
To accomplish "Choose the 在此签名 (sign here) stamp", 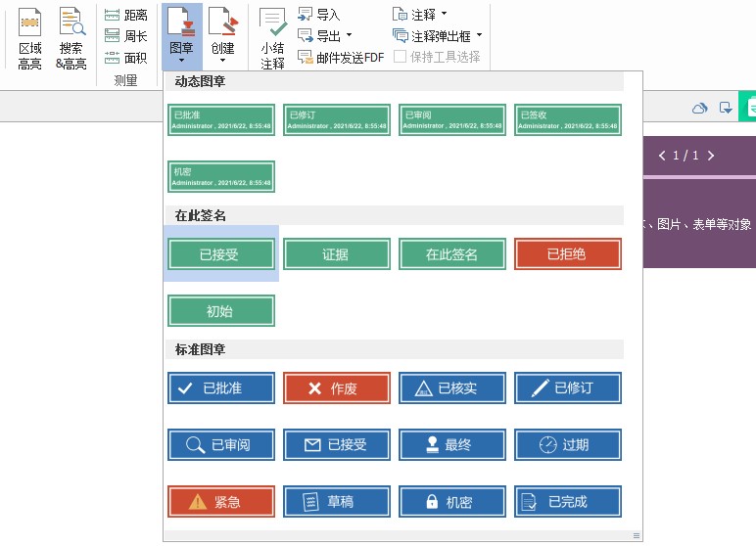I will (x=452, y=254).
